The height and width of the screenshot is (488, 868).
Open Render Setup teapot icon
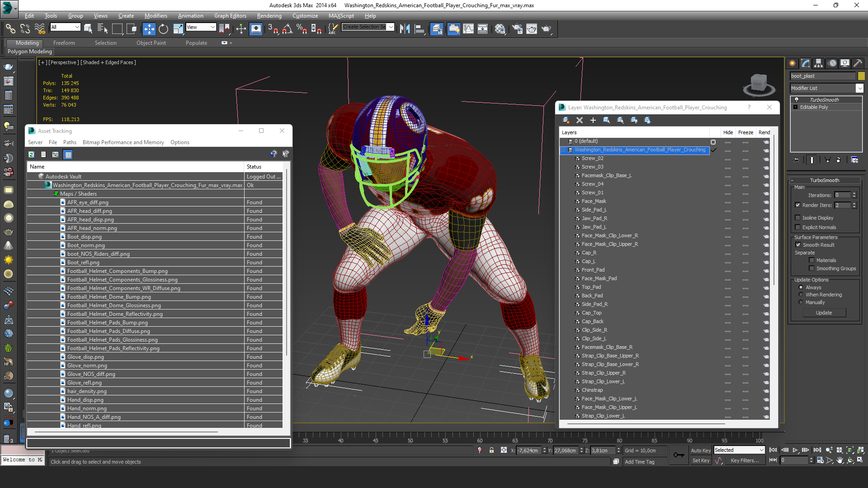click(517, 29)
